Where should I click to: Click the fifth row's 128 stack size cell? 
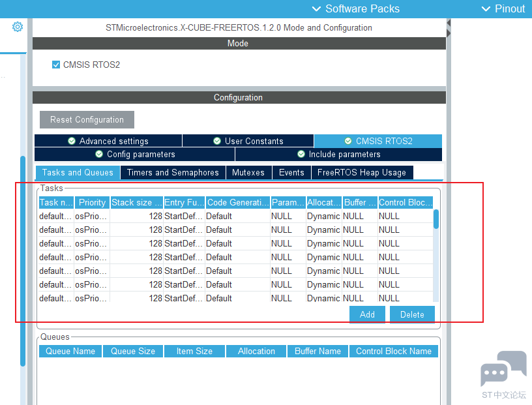point(137,271)
